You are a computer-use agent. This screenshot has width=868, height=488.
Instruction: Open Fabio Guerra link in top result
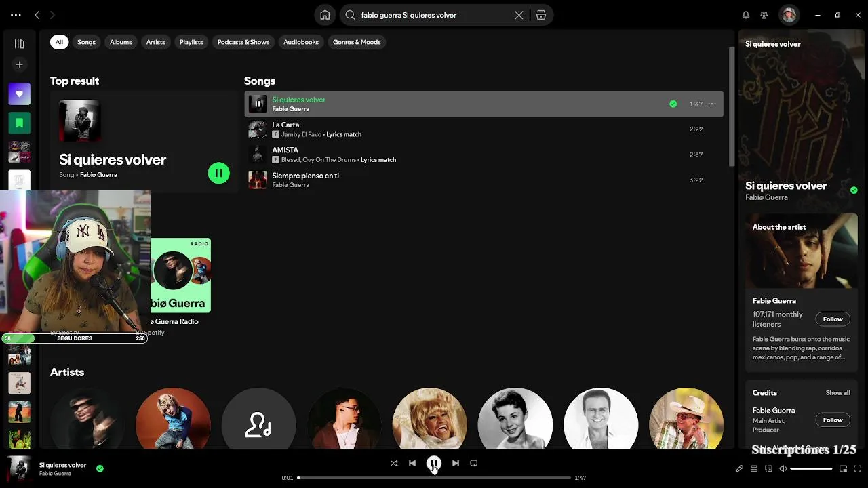(x=98, y=175)
